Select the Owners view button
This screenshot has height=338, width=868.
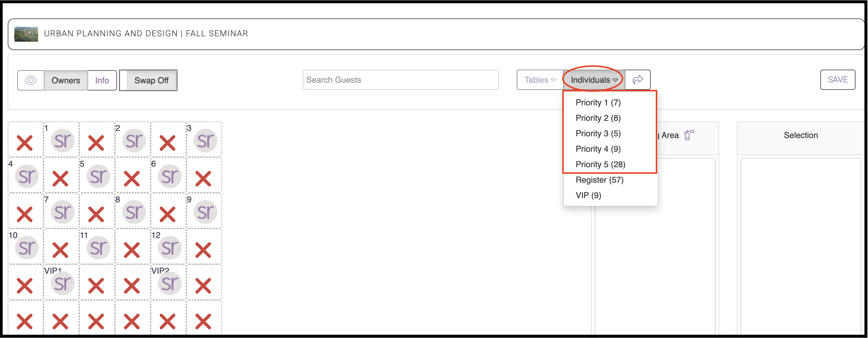point(66,80)
